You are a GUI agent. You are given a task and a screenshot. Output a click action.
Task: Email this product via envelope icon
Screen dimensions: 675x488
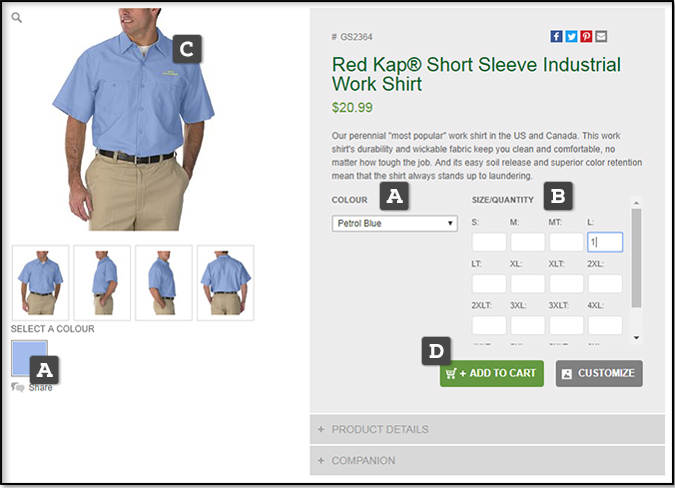(601, 37)
